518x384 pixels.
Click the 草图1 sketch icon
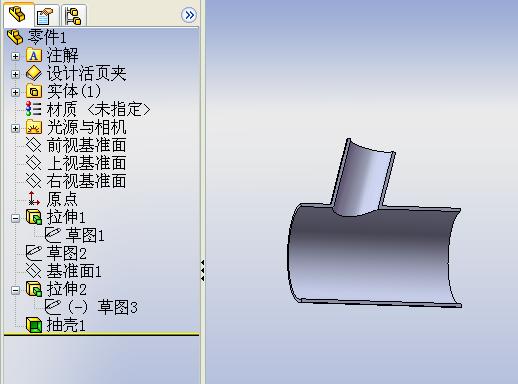coord(53,235)
